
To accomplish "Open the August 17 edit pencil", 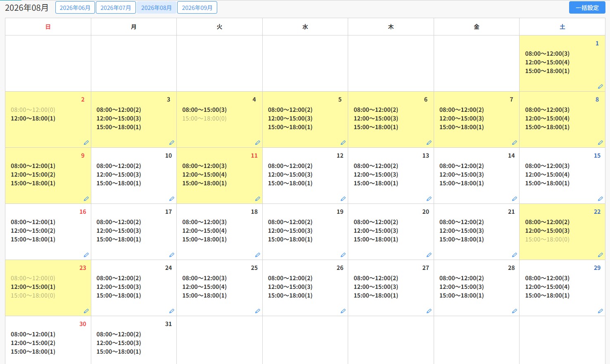I will coord(171,255).
